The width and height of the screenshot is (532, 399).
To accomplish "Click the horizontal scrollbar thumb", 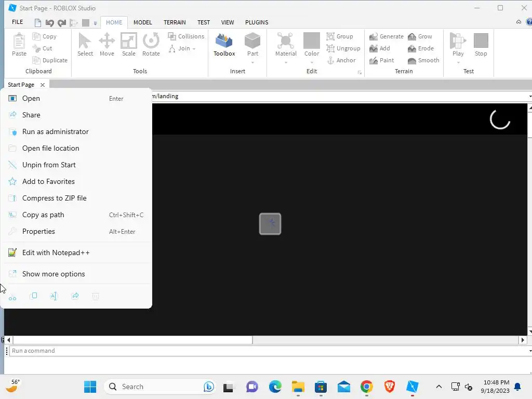I will [x=132, y=340].
